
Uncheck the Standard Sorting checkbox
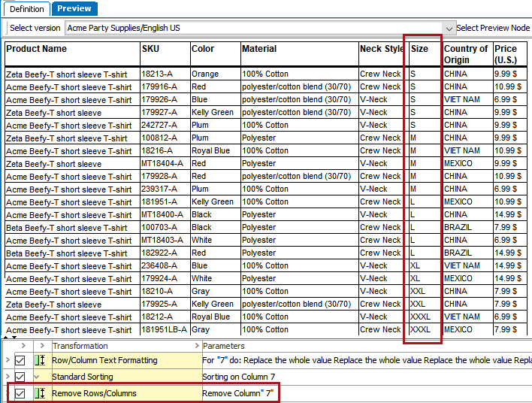pyautogui.click(x=20, y=377)
